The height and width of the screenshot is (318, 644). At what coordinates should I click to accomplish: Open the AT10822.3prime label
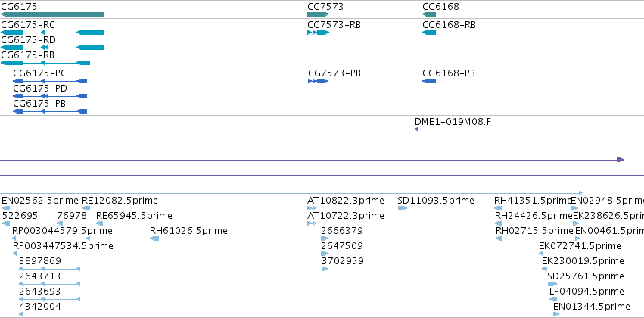(345, 201)
